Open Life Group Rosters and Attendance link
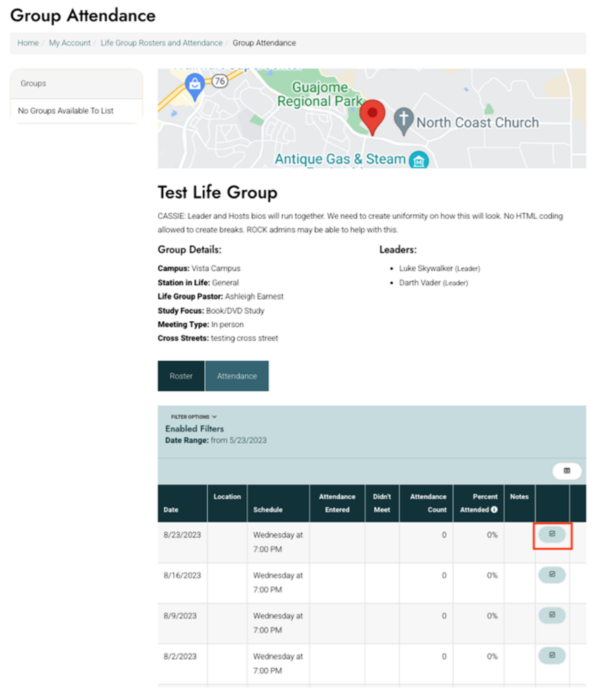The image size is (616, 688). tap(161, 43)
